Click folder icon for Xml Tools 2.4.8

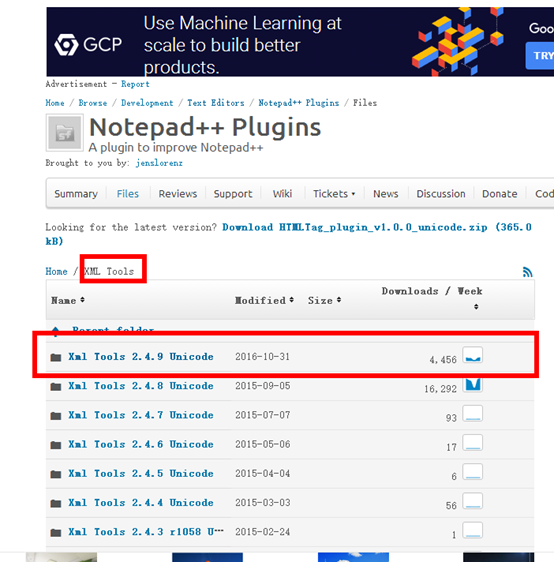pos(56,387)
